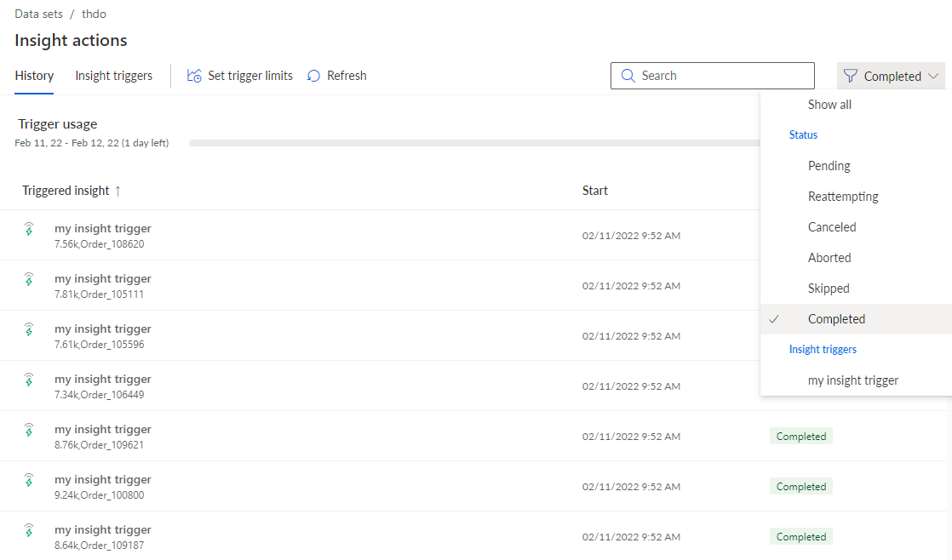
Task: Click the sort arrow next to Triggered insight
Action: tap(118, 191)
